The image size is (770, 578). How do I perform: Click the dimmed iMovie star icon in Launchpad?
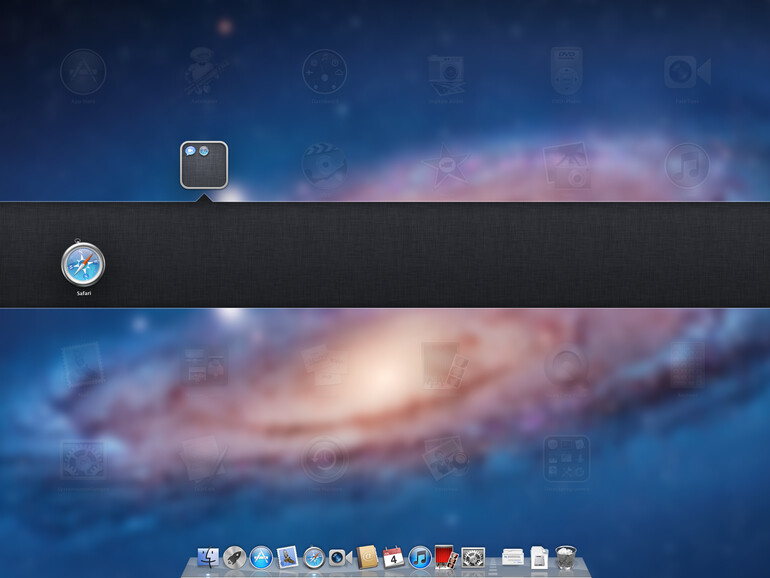[445, 166]
